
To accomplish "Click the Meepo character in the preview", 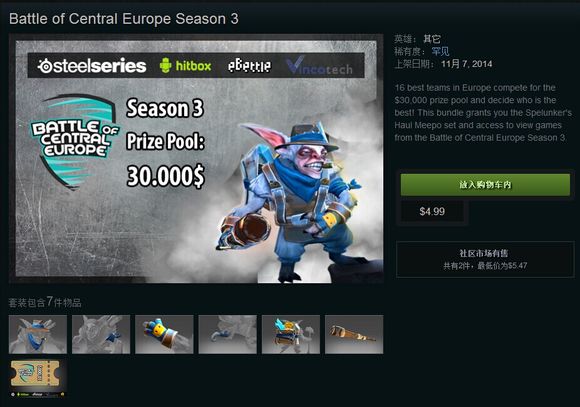I will point(292,202).
